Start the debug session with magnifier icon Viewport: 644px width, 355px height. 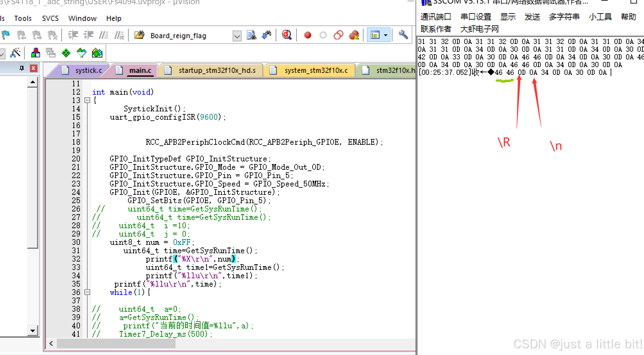coord(287,35)
